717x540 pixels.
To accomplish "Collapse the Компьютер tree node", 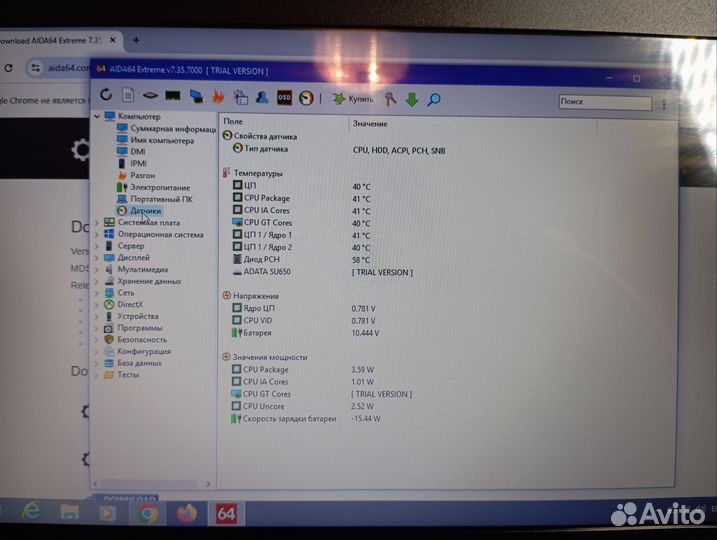I will point(97,117).
